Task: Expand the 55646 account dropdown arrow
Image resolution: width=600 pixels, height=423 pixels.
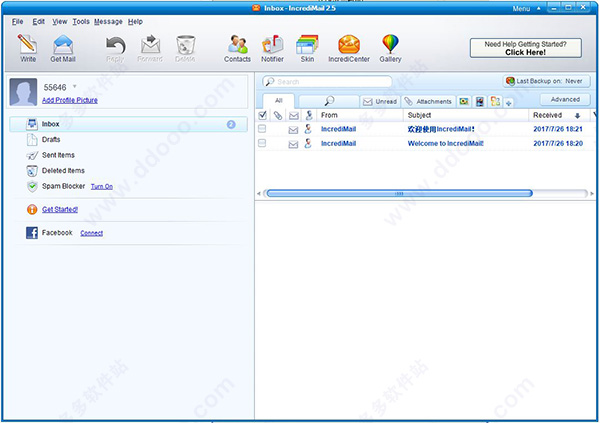Action: 75,86
